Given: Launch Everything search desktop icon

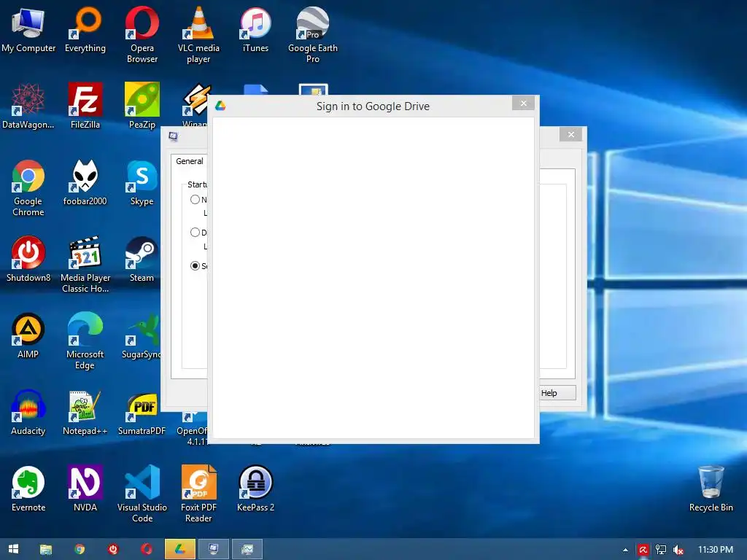Looking at the screenshot, I should [85, 29].
